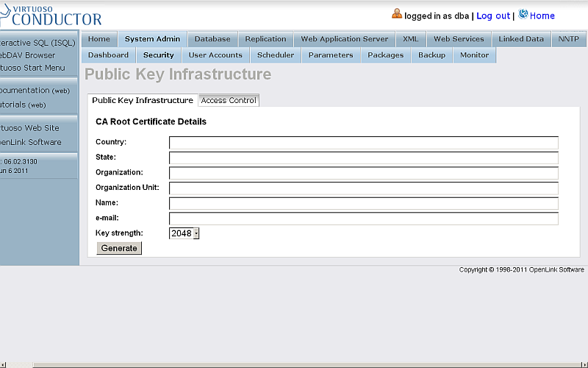
Task: Open the Linked Data tab
Action: (x=521, y=39)
